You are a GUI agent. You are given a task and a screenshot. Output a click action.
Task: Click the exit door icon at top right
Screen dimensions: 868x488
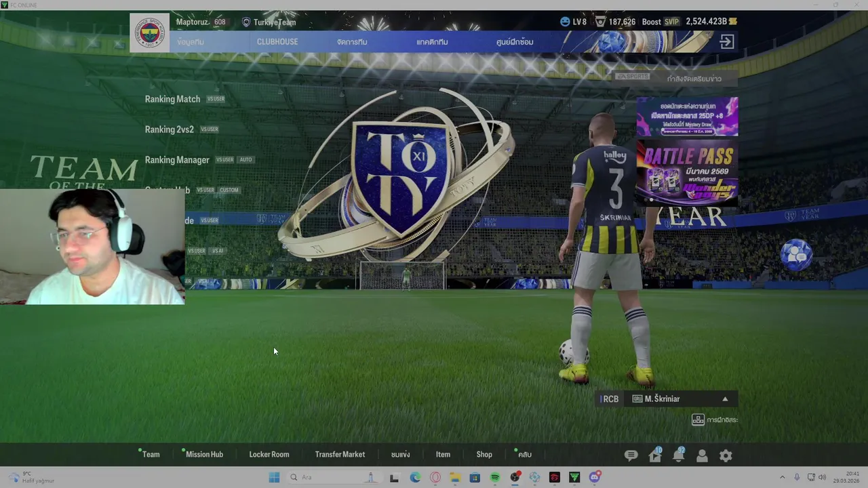(x=726, y=42)
